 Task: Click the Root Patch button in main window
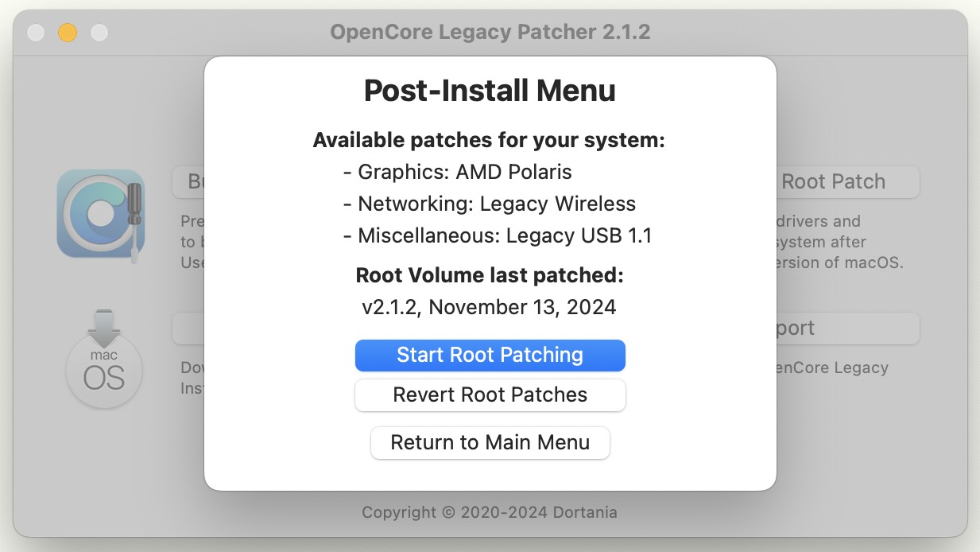click(x=848, y=181)
